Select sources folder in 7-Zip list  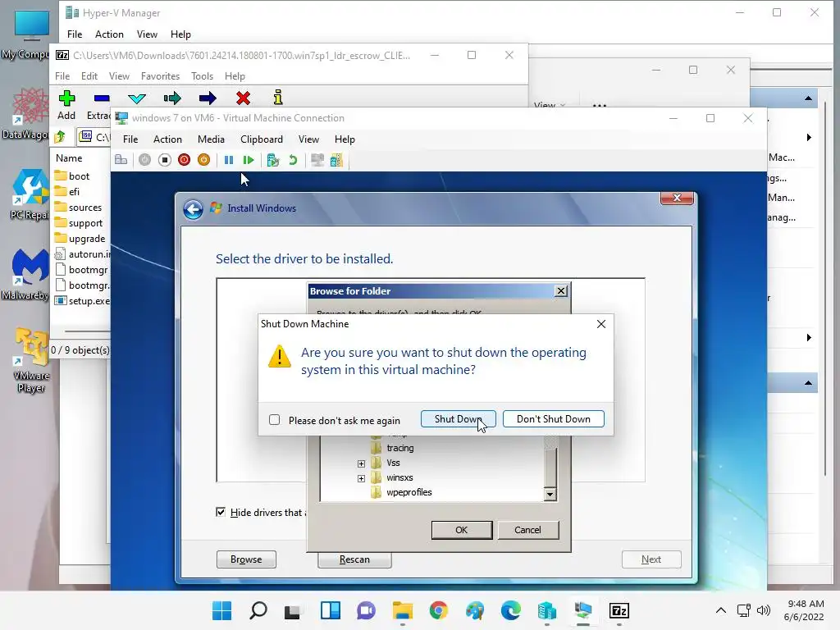coord(78,208)
